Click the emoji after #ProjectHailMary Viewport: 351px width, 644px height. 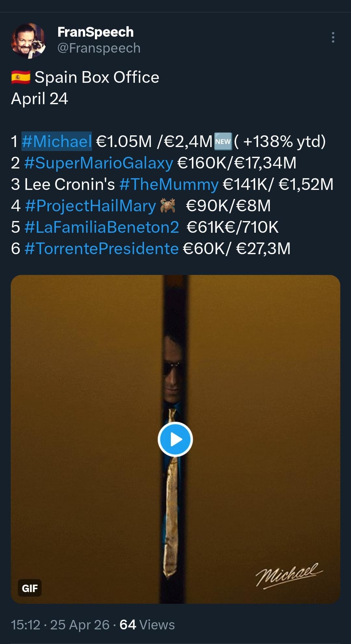tap(168, 206)
